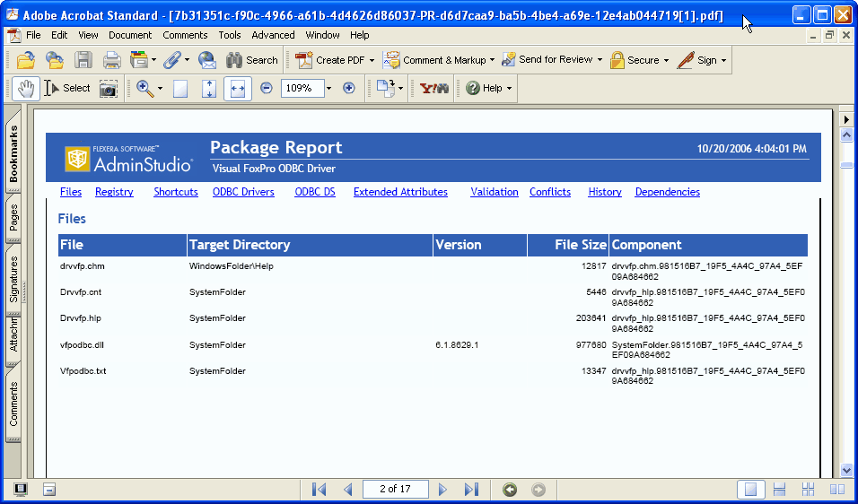Click the Search binoculars button

click(251, 60)
